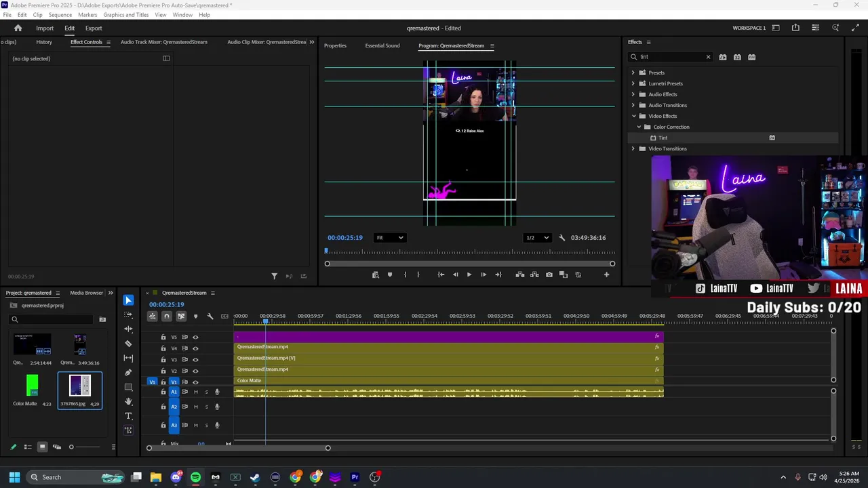Switch to Media Browser tab

point(86,293)
